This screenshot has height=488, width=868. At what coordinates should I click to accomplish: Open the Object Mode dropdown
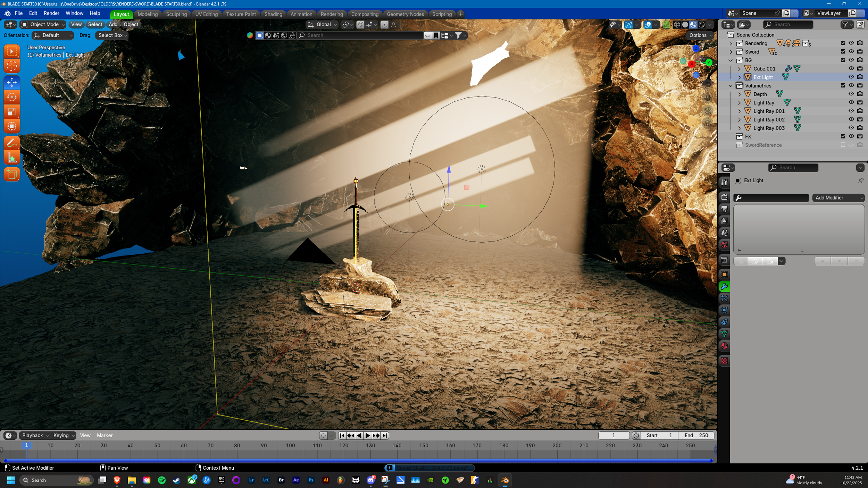tap(43, 25)
